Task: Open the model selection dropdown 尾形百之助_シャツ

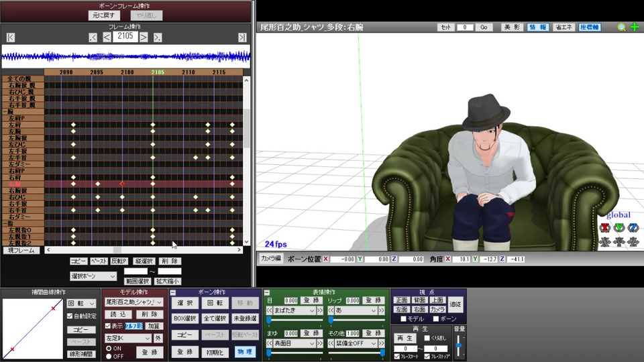Action: click(x=134, y=302)
